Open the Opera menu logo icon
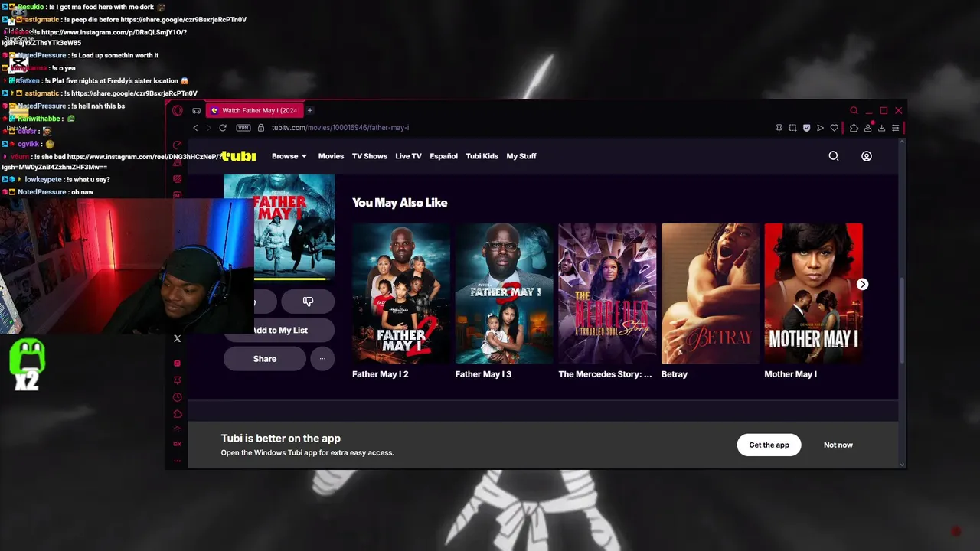Viewport: 980px width, 551px height. click(178, 110)
